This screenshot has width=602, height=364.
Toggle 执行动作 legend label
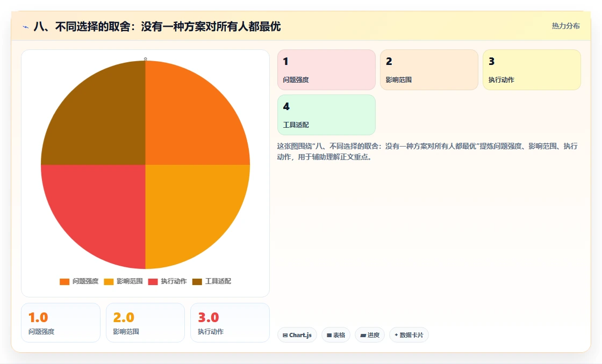pos(174,281)
